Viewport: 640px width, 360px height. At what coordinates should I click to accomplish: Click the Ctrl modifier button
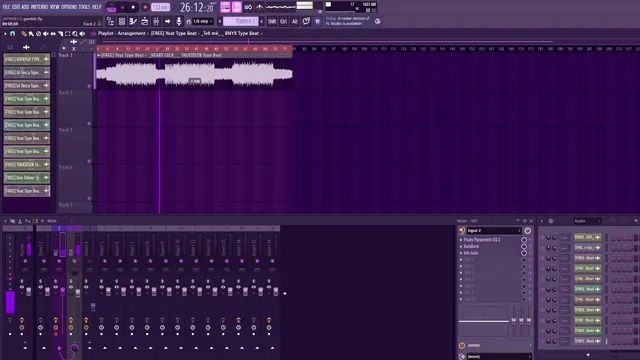(283, 21)
